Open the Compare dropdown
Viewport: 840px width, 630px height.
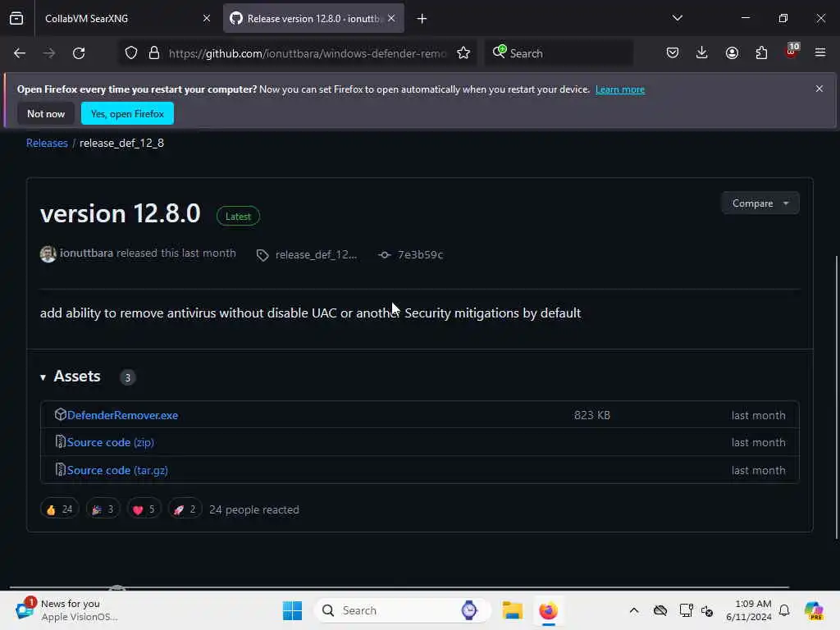pyautogui.click(x=760, y=203)
